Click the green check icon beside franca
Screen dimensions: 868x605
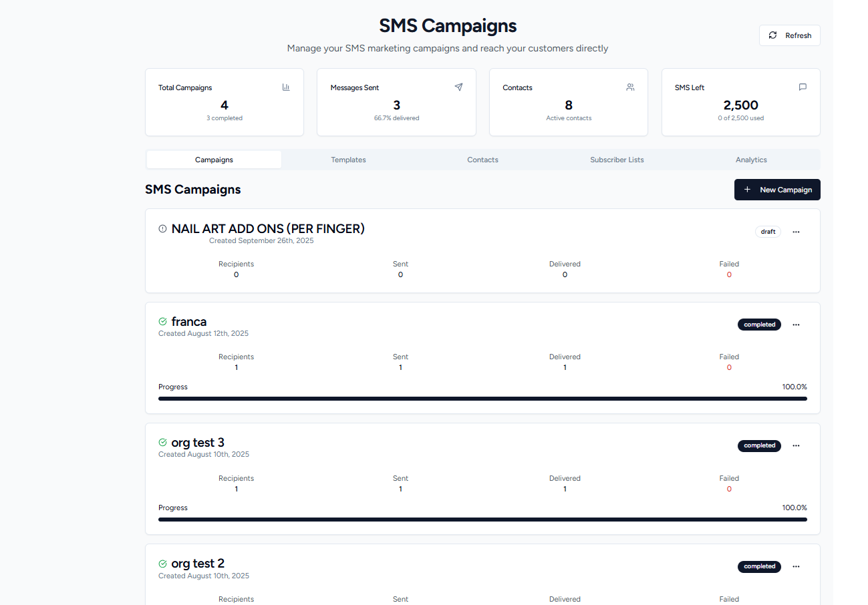click(x=162, y=322)
